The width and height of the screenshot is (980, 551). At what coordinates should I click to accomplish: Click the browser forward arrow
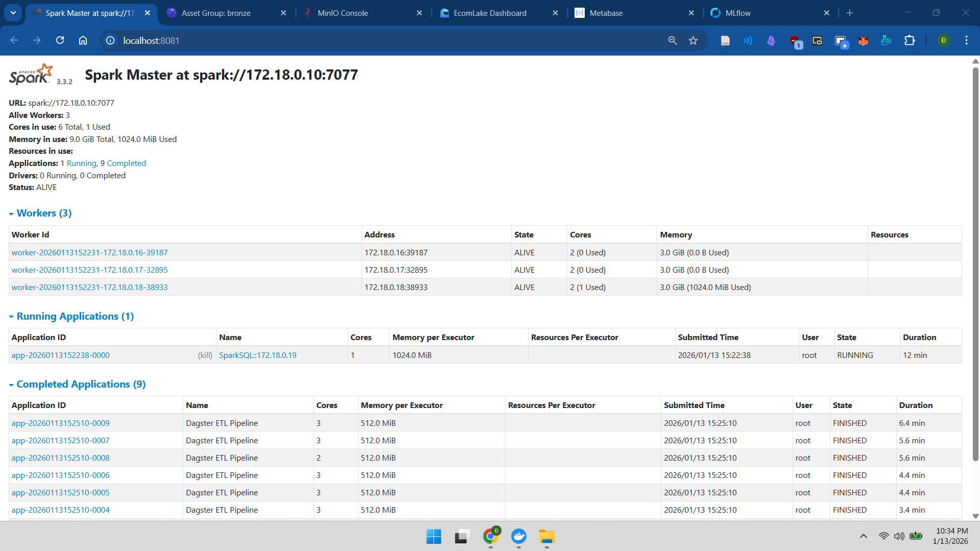(x=37, y=40)
